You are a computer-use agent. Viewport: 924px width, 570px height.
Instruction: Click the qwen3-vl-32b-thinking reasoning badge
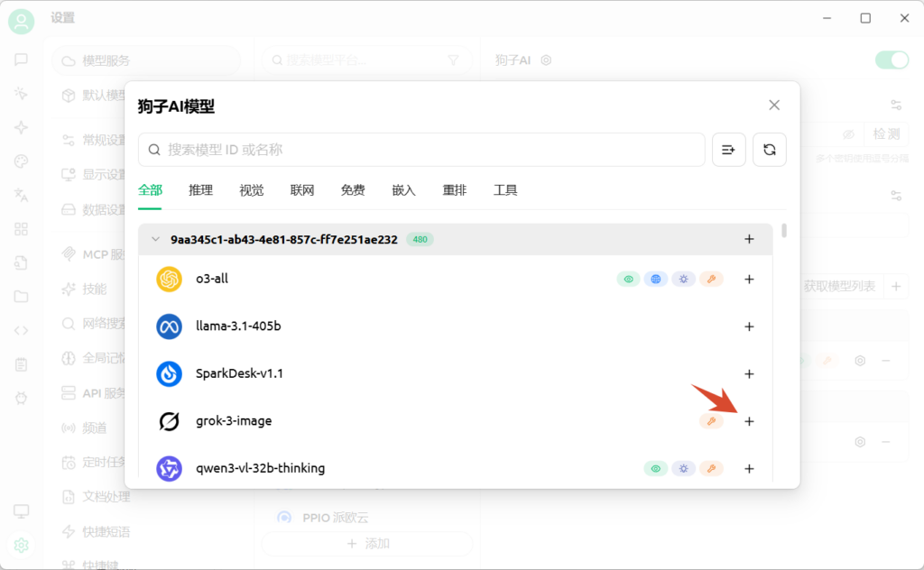684,469
